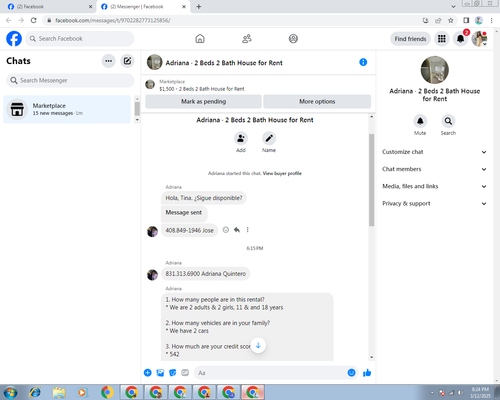Click the taskbar clock
This screenshot has height=400, width=500.
pos(480,392)
